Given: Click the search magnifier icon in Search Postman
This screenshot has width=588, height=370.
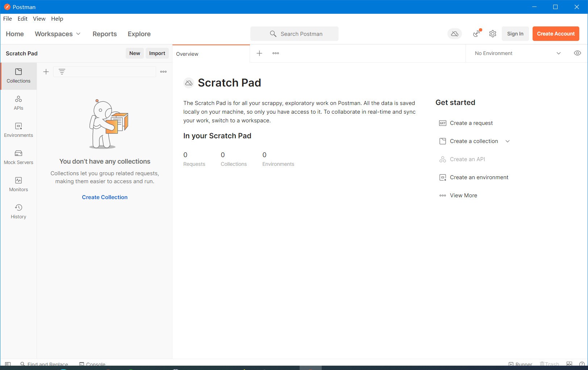Looking at the screenshot, I should tap(273, 34).
